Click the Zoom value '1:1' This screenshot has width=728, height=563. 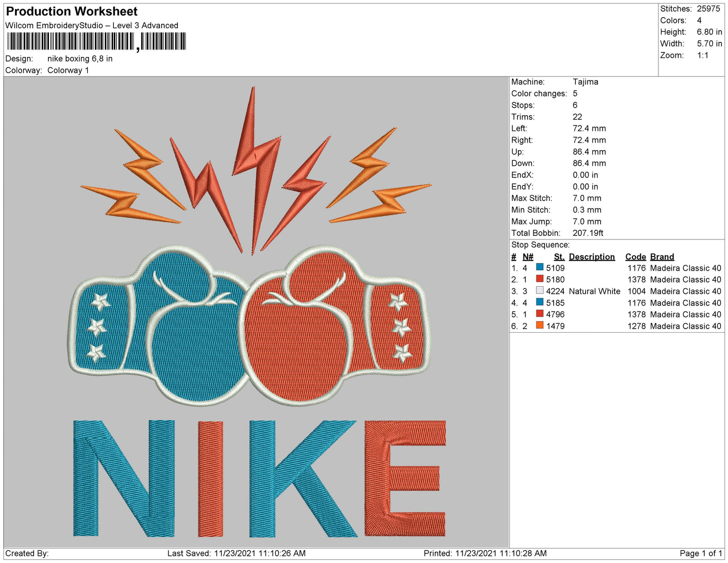pyautogui.click(x=703, y=55)
